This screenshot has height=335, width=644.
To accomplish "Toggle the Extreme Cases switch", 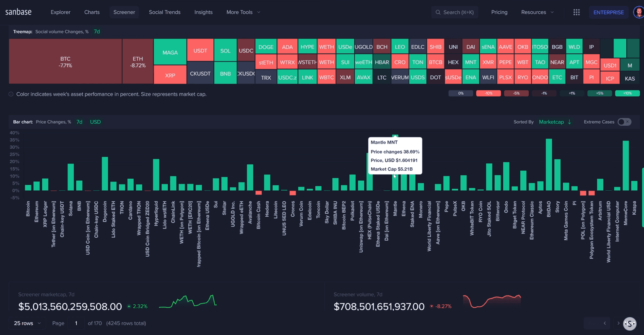I will (x=624, y=122).
